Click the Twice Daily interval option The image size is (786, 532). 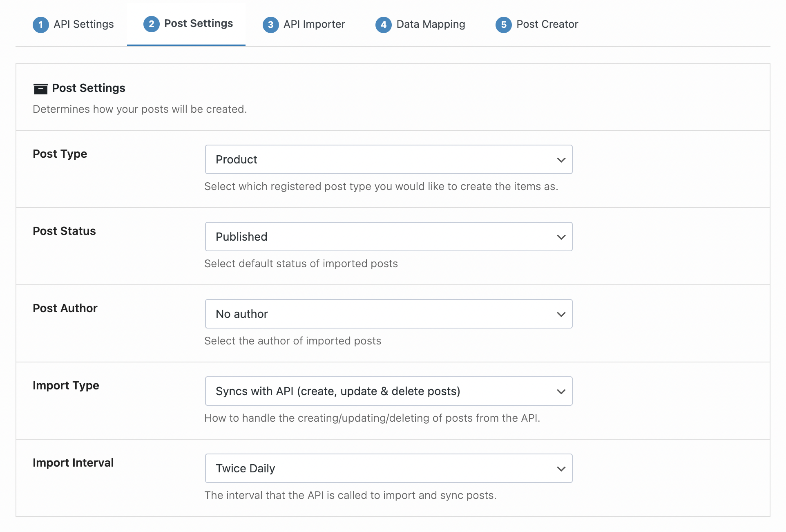[388, 468]
